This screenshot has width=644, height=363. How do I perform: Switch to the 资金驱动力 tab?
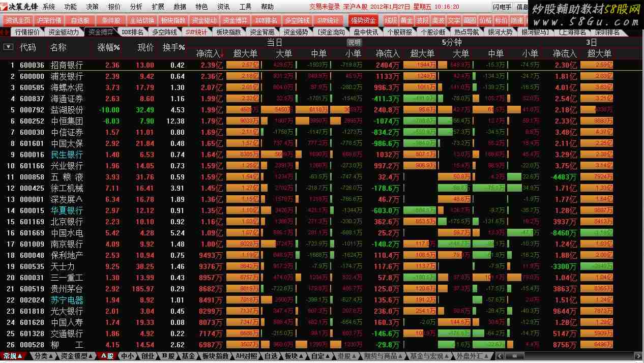pyautogui.click(x=64, y=32)
